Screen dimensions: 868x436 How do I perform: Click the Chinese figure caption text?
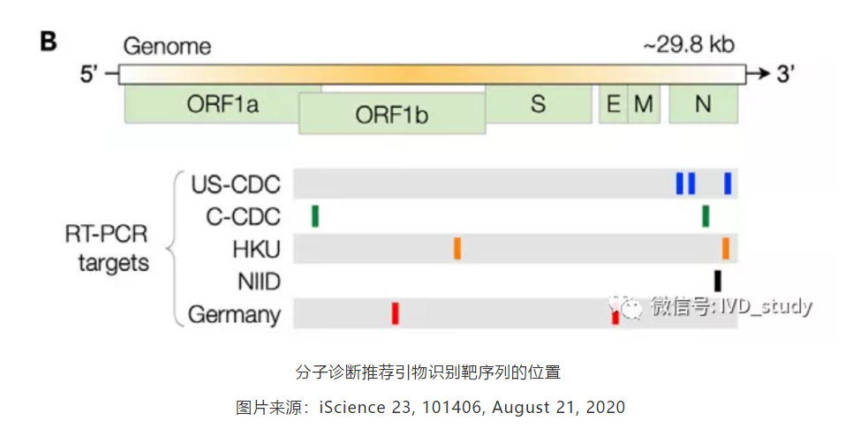tap(428, 372)
